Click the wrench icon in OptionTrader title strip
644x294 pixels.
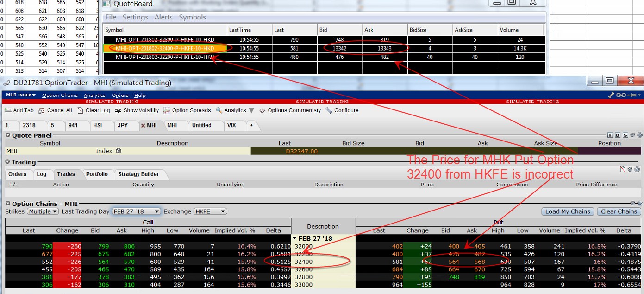[612, 95]
